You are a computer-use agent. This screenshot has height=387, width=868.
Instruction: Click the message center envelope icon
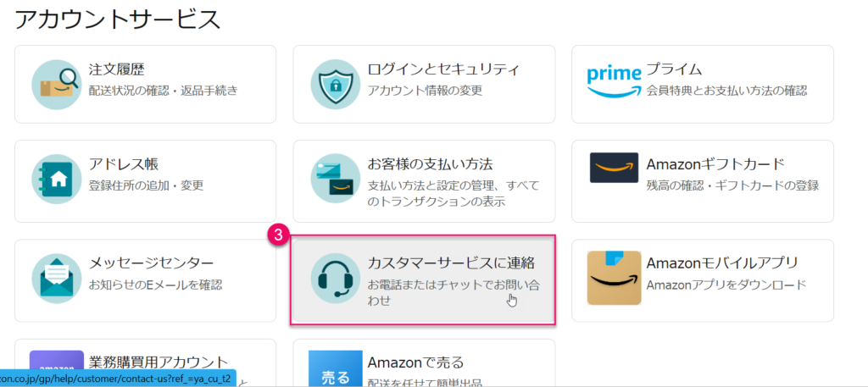57,278
